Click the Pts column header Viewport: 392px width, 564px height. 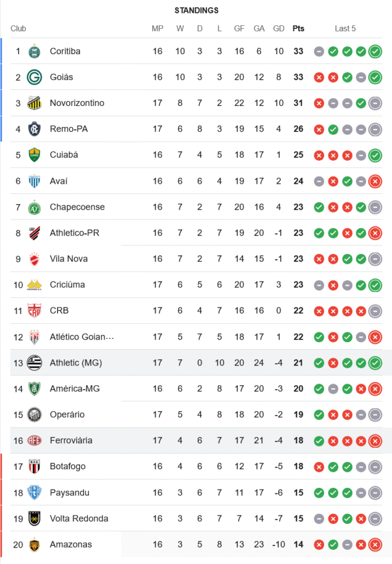point(298,29)
